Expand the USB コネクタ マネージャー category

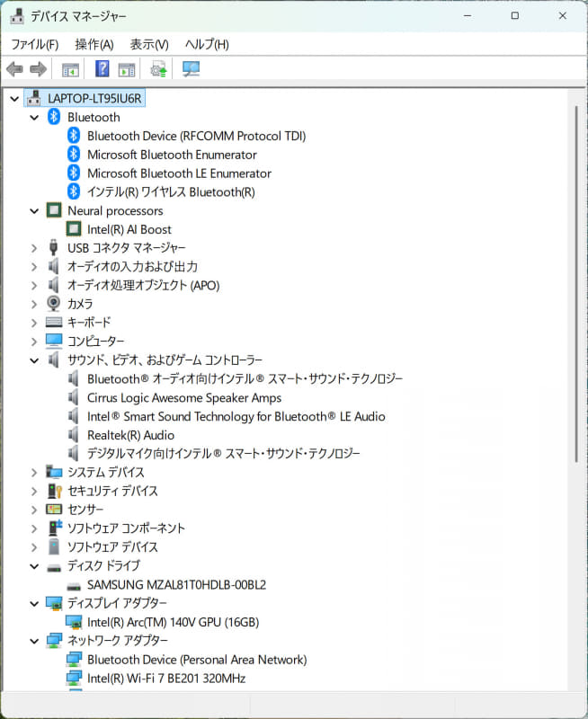34,248
